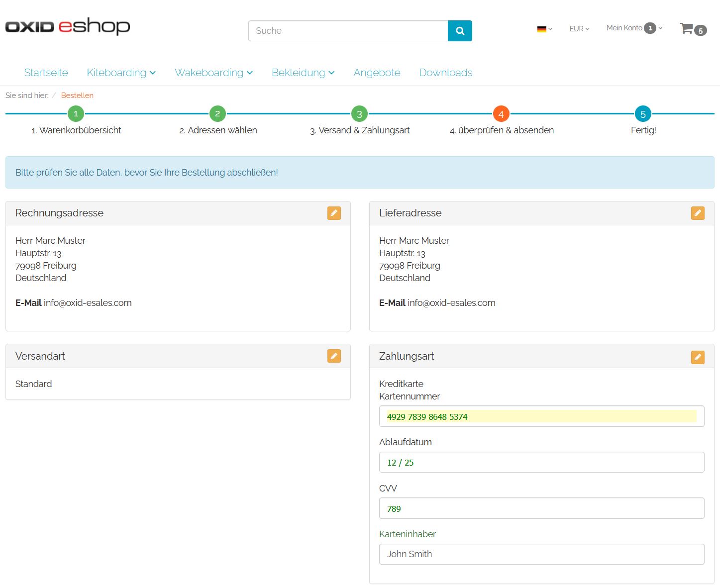Open the German flag language dropdown
The height and width of the screenshot is (588, 720).
point(544,29)
